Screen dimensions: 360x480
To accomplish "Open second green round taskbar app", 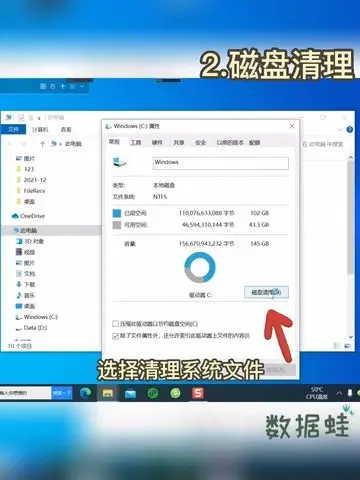I will [175, 393].
